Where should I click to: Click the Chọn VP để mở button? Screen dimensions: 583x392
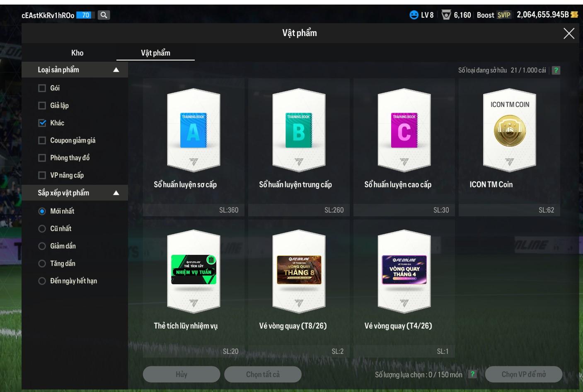point(524,374)
